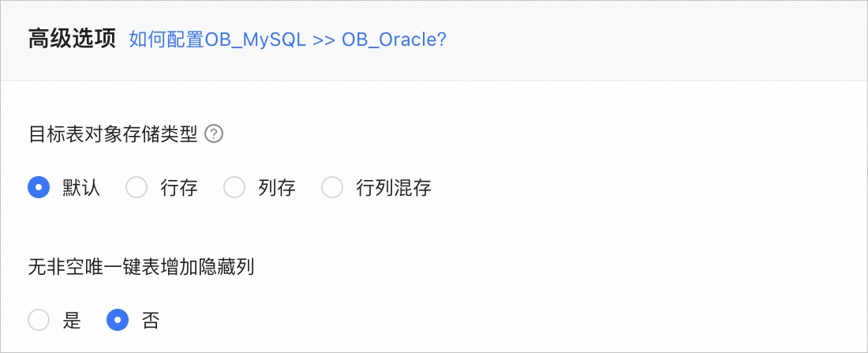Image resolution: width=868 pixels, height=353 pixels.
Task: Enable hidden column with 是 radio
Action: [39, 321]
